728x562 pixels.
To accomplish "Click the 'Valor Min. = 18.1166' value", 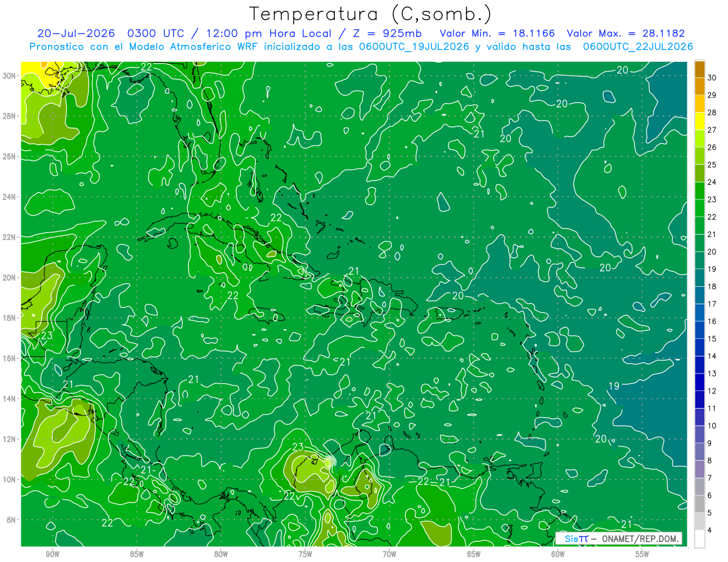I will click(497, 33).
